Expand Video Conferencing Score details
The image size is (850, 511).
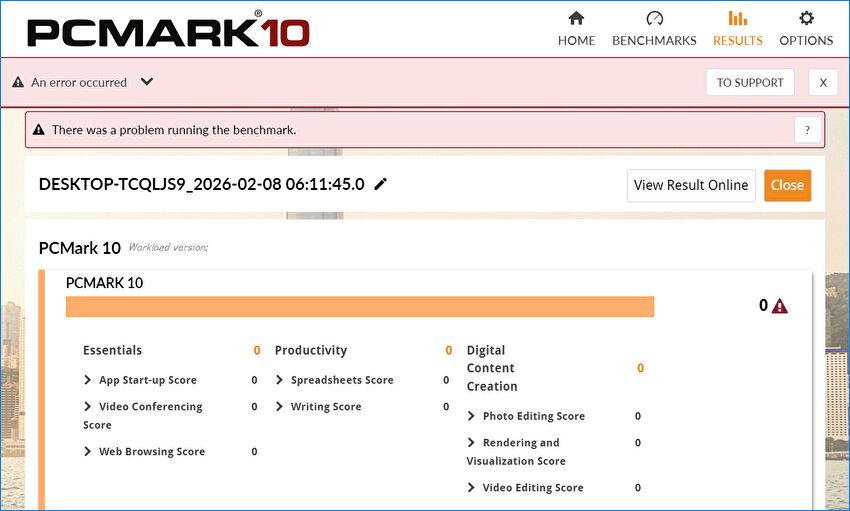(89, 407)
